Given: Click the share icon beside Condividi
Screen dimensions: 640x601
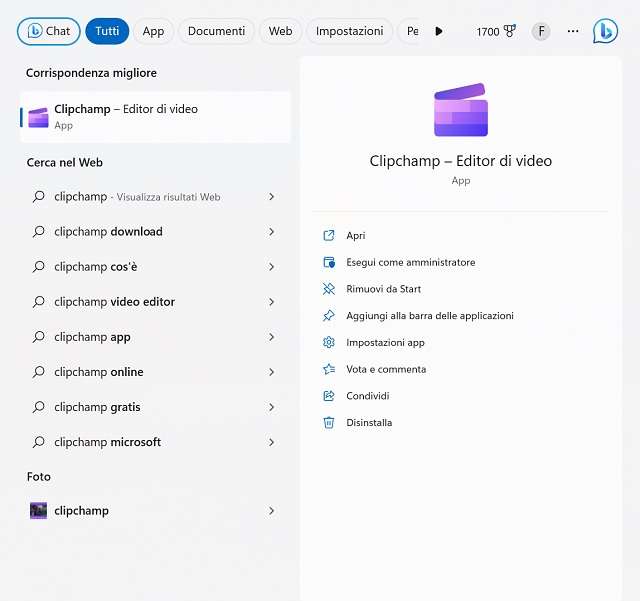Looking at the screenshot, I should tap(329, 396).
